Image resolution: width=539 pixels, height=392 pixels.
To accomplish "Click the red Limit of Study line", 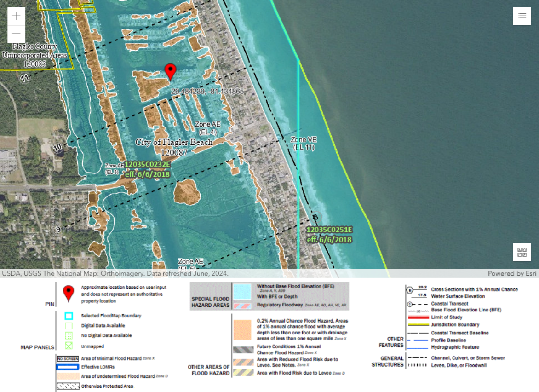I will pos(418,317).
